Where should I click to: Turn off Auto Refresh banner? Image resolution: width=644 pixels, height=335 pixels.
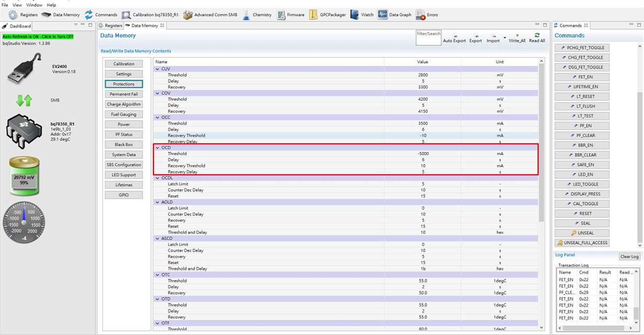(38, 37)
